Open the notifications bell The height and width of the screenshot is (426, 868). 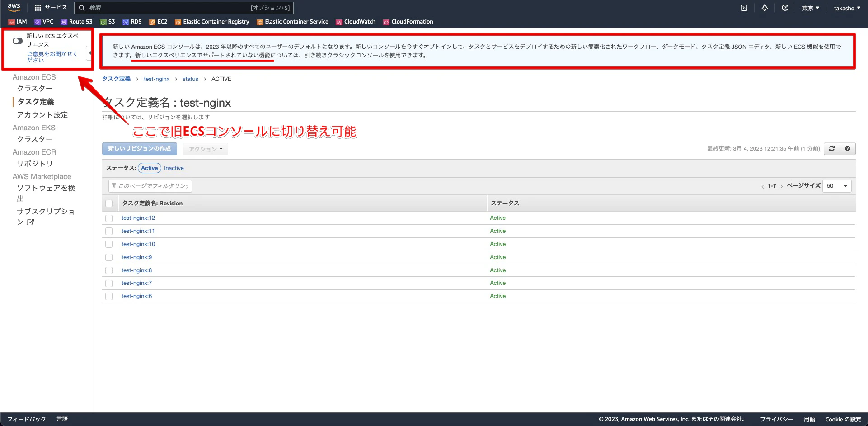click(765, 8)
